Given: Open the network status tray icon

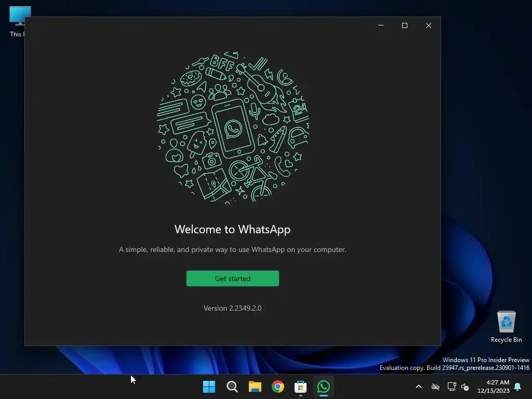Looking at the screenshot, I should 451,387.
